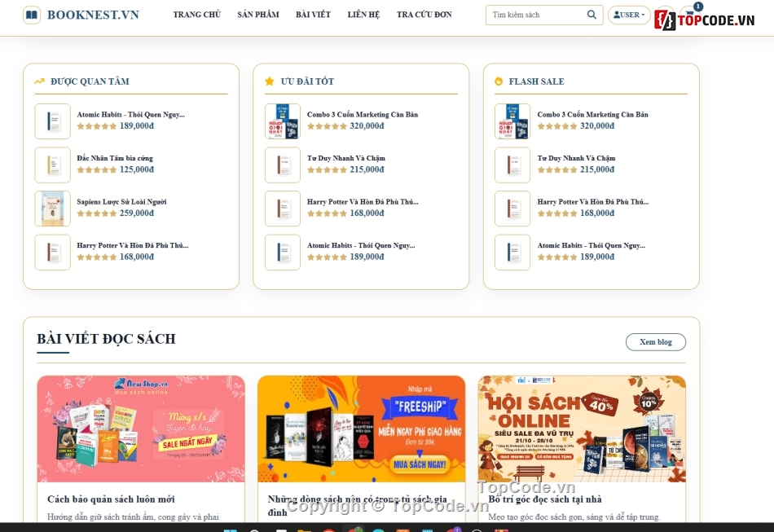Click the BÀI VIẾT ĐỌC SÁCH heading
The width and height of the screenshot is (774, 532).
pyautogui.click(x=106, y=339)
